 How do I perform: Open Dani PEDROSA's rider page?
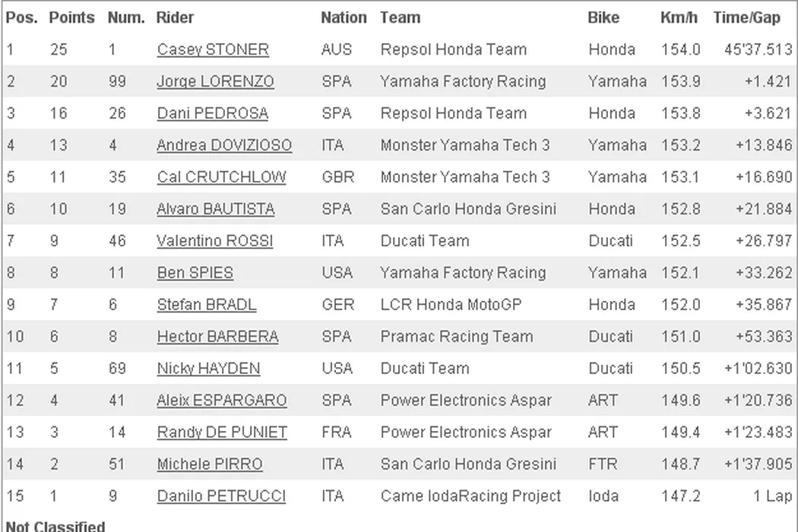pos(212,114)
